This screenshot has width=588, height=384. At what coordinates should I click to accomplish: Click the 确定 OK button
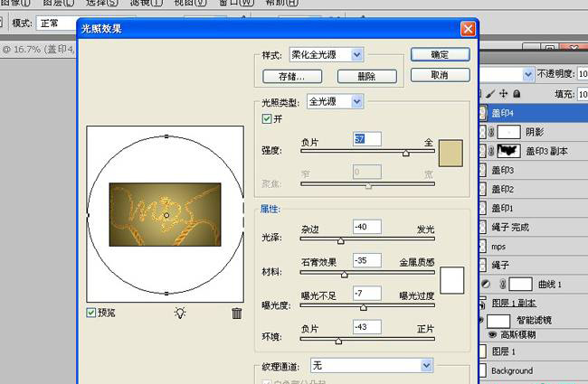(x=441, y=55)
